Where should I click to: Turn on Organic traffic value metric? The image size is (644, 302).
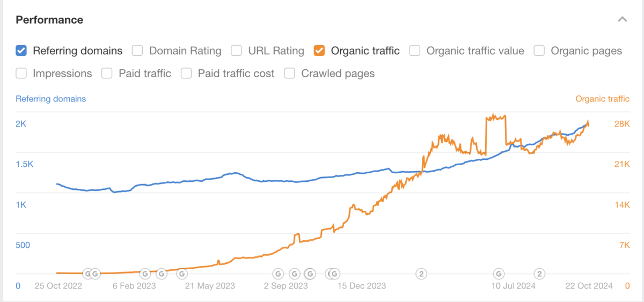pos(415,51)
